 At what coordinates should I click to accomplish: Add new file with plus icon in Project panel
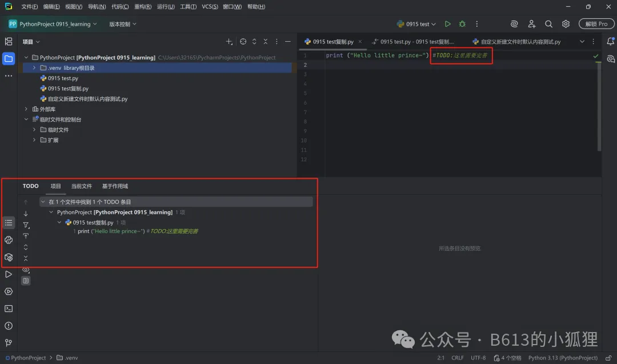(229, 41)
